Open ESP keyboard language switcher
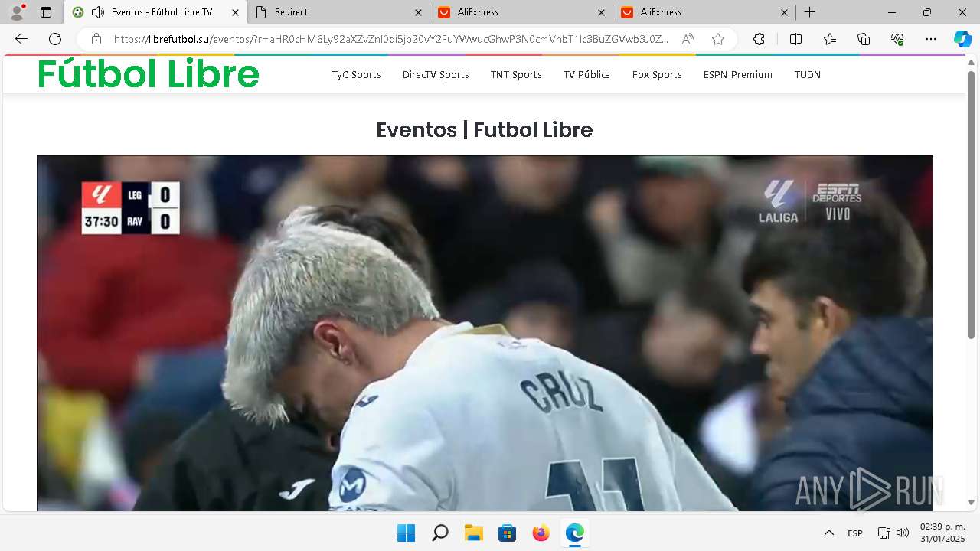Screen dimensions: 980x551 [x=855, y=533]
